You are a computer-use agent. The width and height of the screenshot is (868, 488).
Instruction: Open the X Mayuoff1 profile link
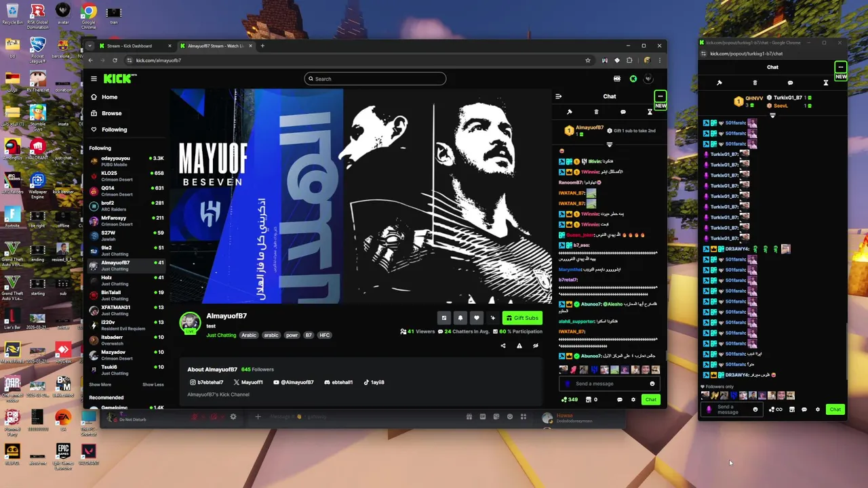point(248,382)
